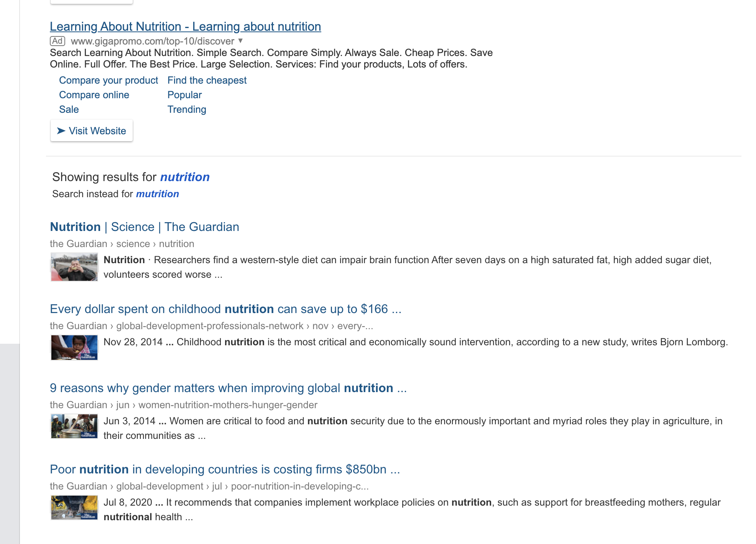Open the Learning About Nutrition ad link
This screenshot has height=544, width=756.
click(186, 26)
